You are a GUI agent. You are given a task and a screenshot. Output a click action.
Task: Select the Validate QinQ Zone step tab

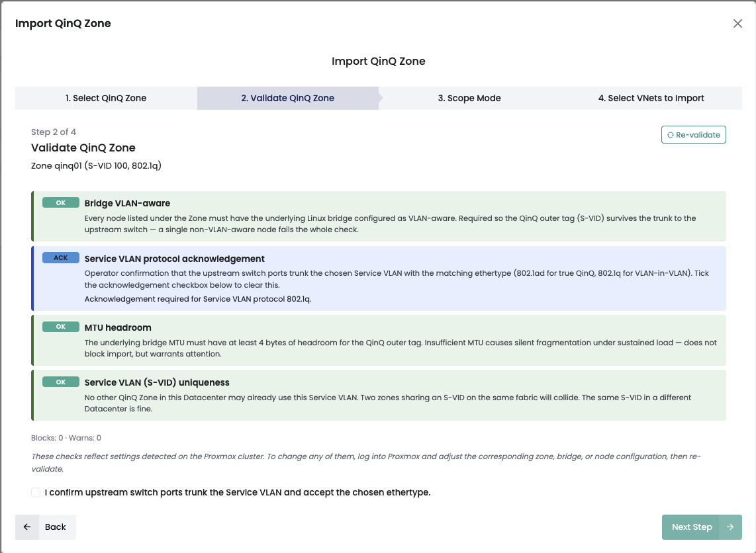point(288,99)
